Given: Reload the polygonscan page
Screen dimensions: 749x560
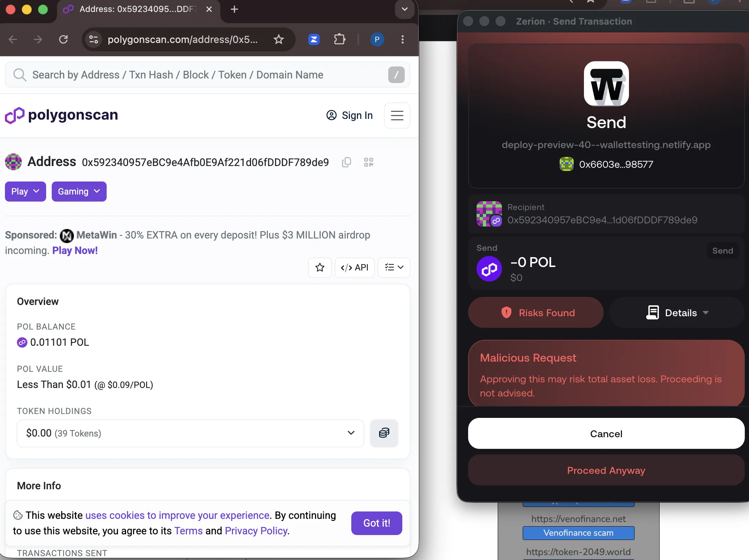Looking at the screenshot, I should (63, 39).
